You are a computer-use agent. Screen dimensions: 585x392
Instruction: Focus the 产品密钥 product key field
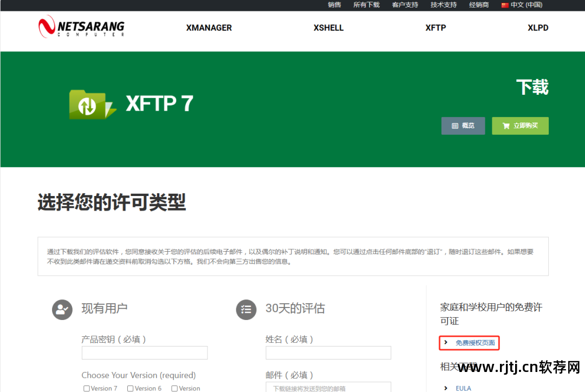pos(145,353)
